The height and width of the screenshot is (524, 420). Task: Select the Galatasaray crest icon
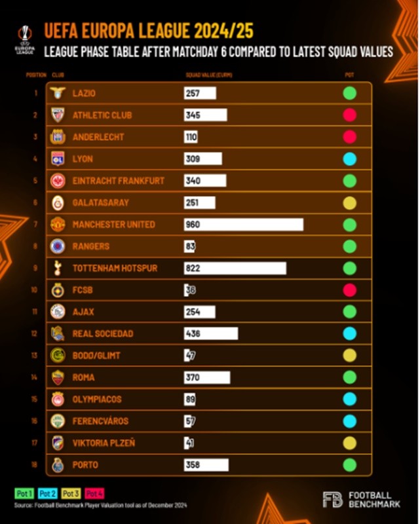tap(58, 202)
